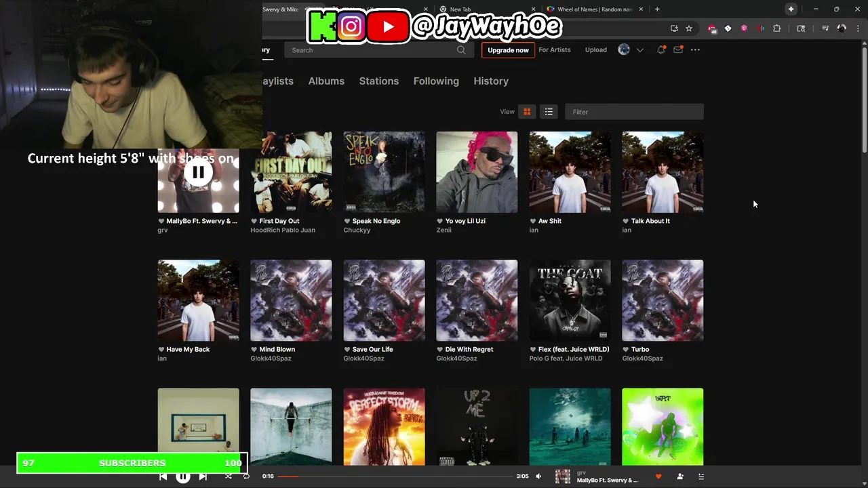Viewport: 868px width, 488px height.
Task: Open the Speak No Englo track title
Action: pyautogui.click(x=376, y=221)
